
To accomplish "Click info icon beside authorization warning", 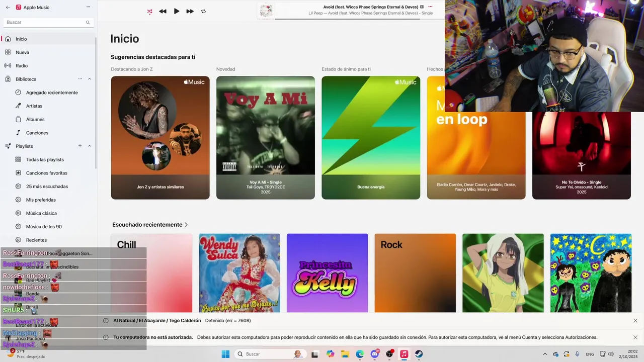I will pos(106,337).
